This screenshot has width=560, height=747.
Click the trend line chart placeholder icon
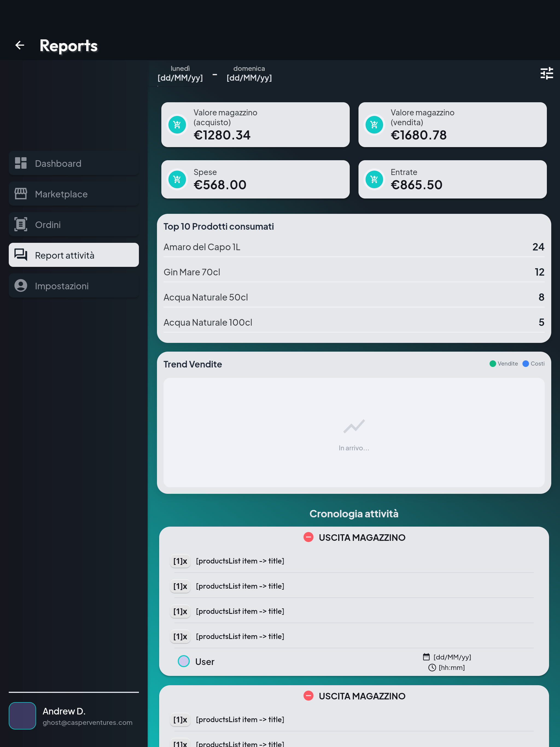point(354,426)
